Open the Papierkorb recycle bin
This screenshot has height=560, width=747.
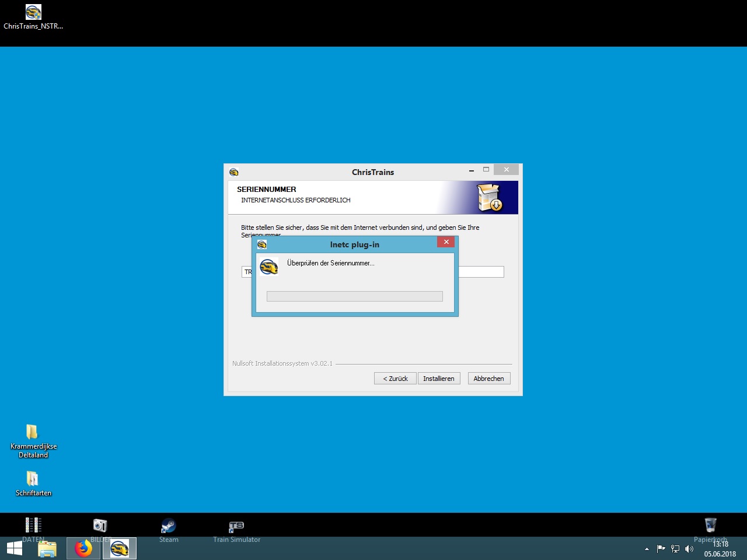click(x=710, y=530)
